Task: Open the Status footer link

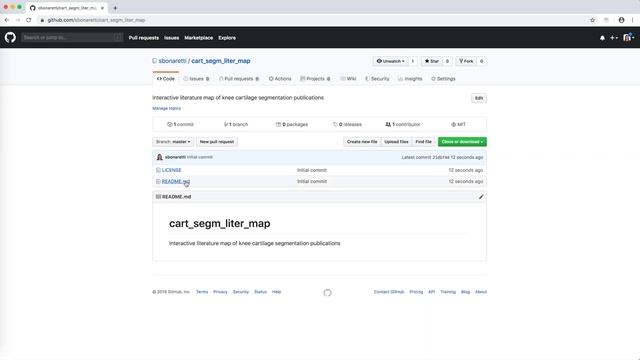Action: pyautogui.click(x=260, y=292)
